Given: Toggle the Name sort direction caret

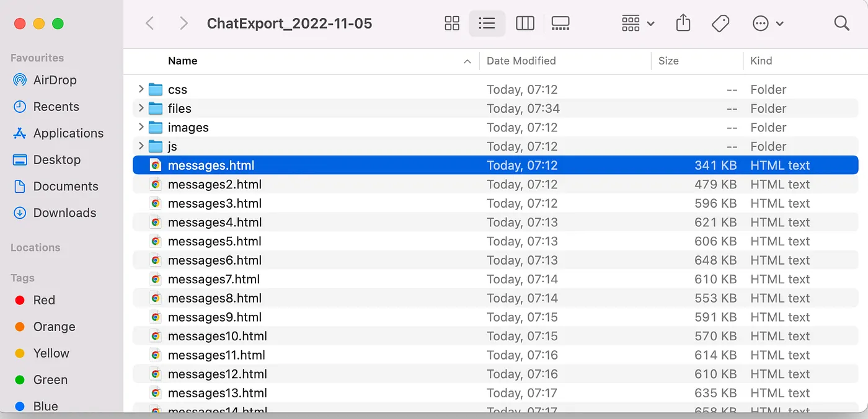Looking at the screenshot, I should (x=466, y=61).
